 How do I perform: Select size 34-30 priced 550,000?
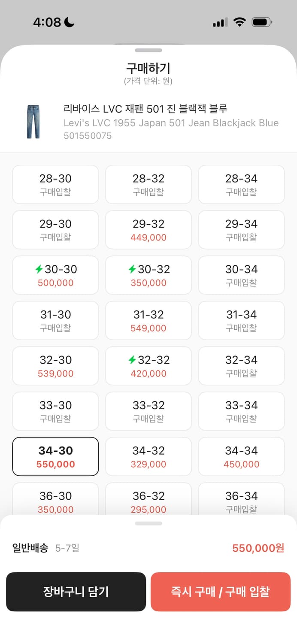[x=56, y=456]
